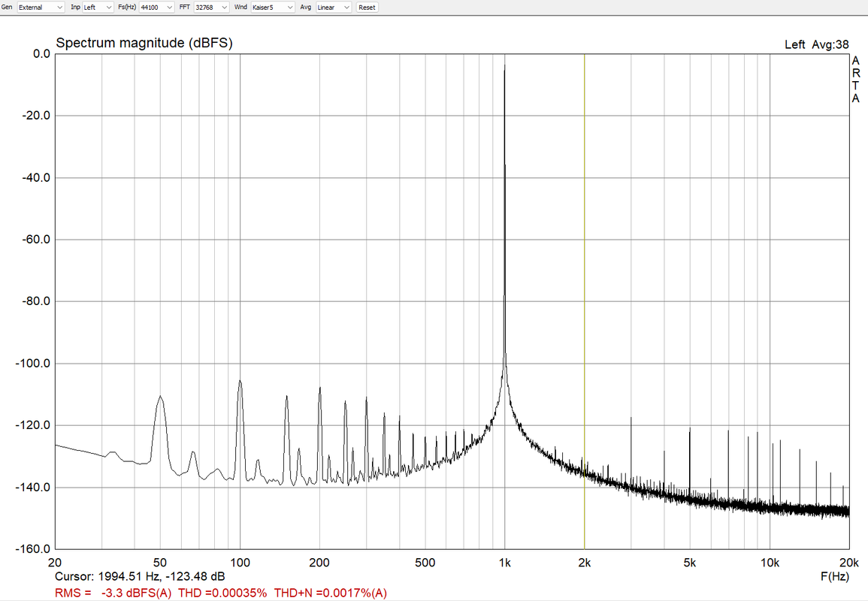Click the vertical "ARTA" label beside the plot
The height and width of the screenshot is (601, 868).
(x=856, y=80)
